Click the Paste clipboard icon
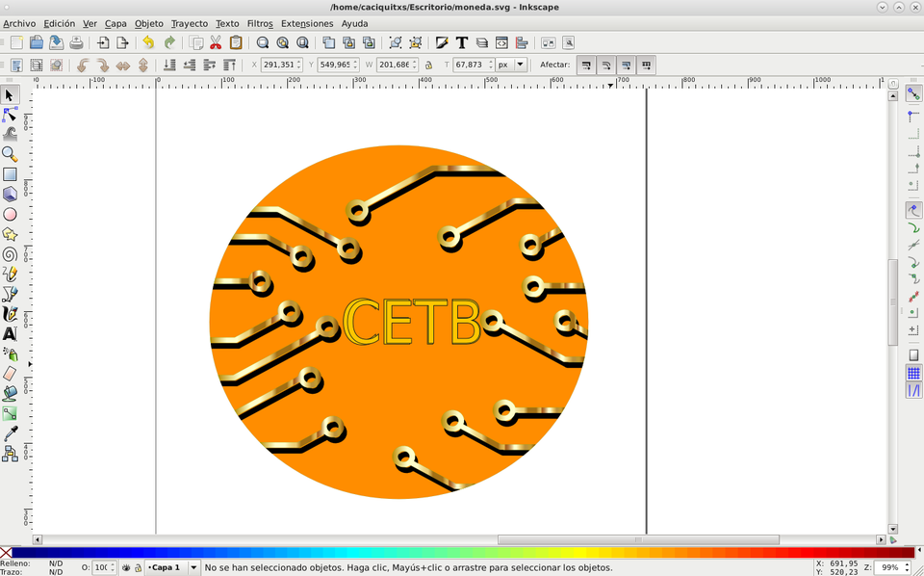 236,42
